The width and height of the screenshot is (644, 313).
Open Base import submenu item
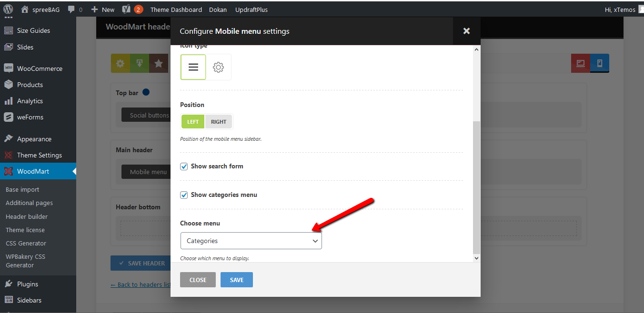[x=22, y=189]
